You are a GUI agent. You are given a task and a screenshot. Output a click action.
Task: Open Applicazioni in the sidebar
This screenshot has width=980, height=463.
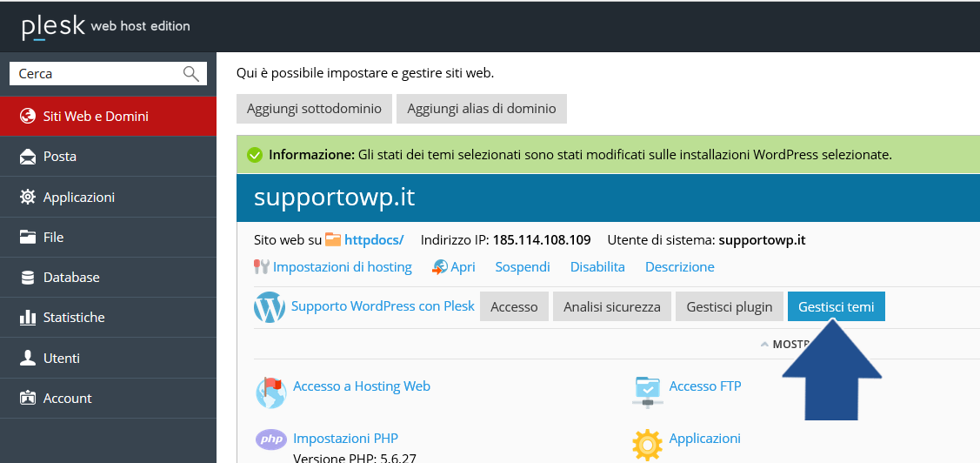click(108, 197)
